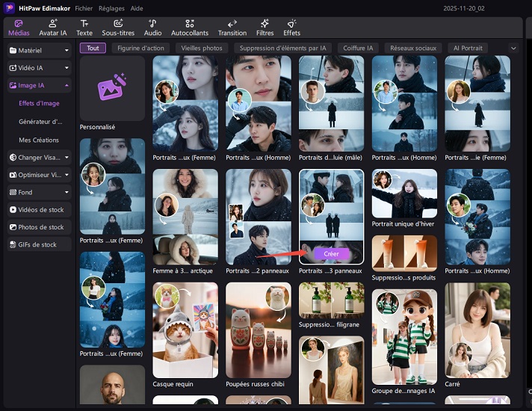Open the Autocollants stickers panel

pos(190,28)
